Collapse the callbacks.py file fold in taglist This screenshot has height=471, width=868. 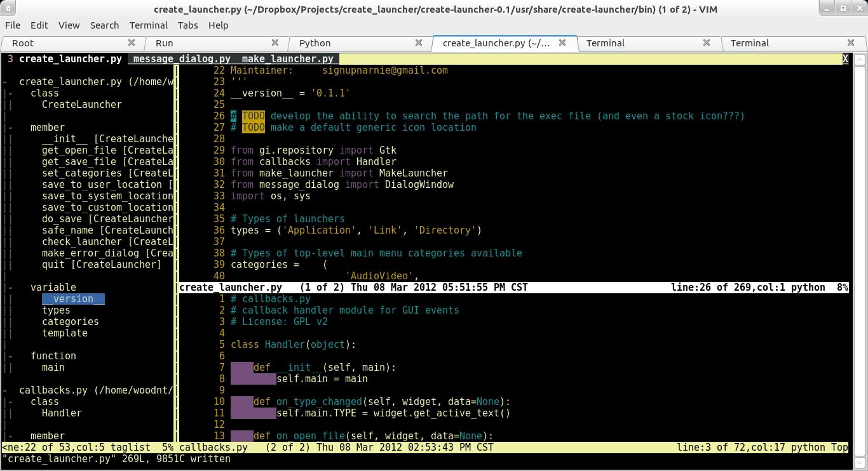click(5, 390)
